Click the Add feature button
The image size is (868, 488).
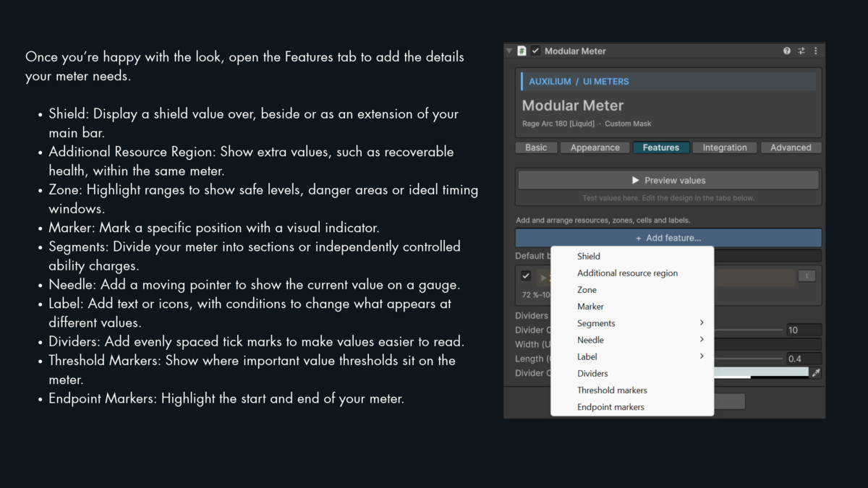pos(668,238)
